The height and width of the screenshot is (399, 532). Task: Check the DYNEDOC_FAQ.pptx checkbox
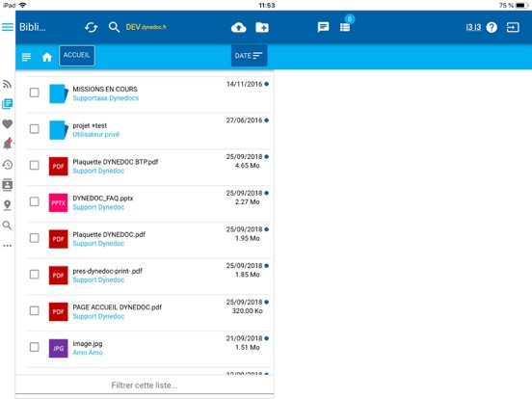point(35,201)
